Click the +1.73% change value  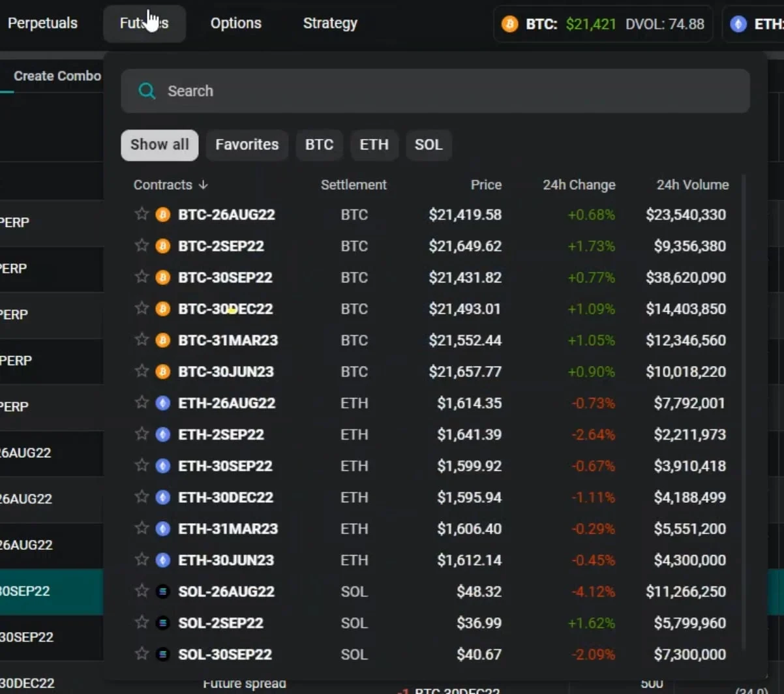[x=592, y=246]
